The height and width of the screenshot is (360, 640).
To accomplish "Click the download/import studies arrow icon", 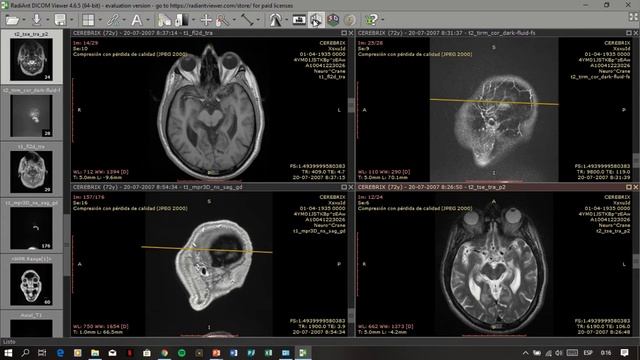I will [x=37, y=20].
